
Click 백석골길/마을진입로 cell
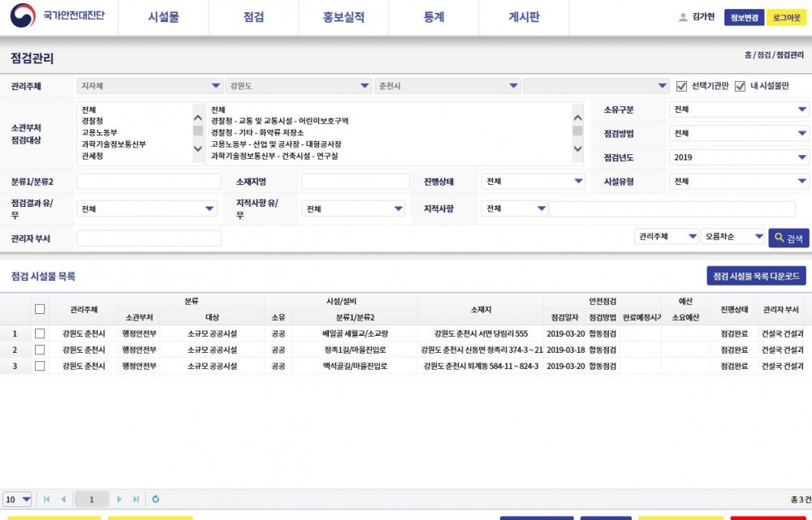click(x=355, y=366)
